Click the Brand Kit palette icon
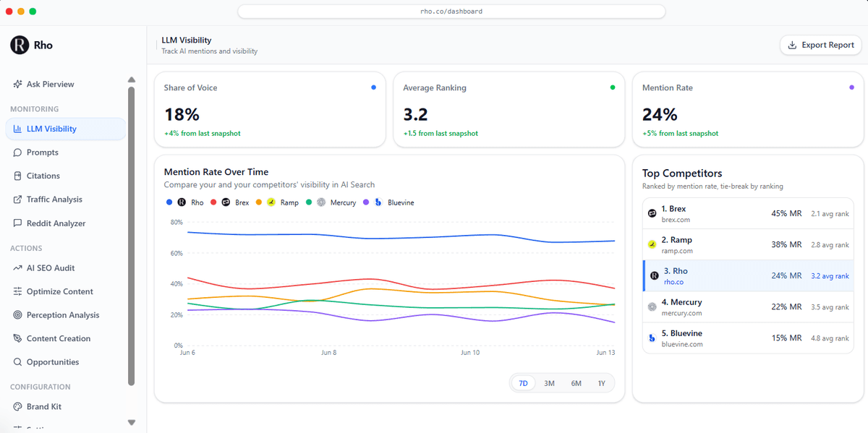The image size is (868, 433). click(18, 406)
